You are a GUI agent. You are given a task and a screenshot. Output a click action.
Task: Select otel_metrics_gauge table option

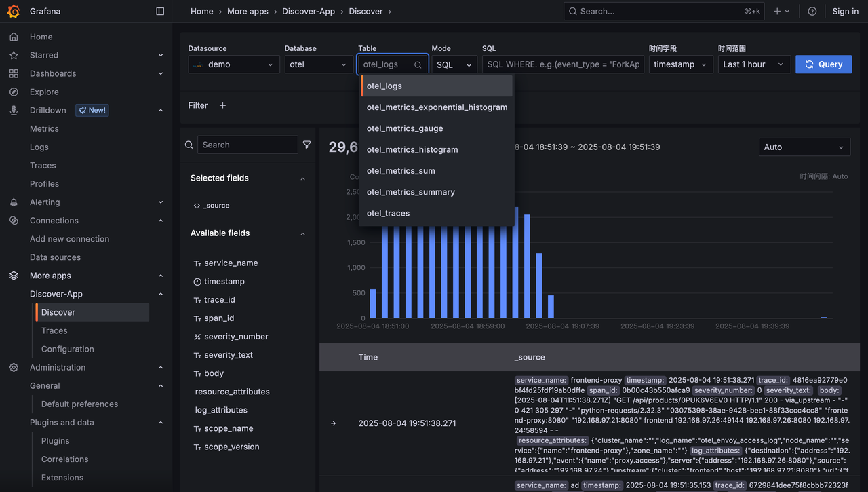(437, 128)
